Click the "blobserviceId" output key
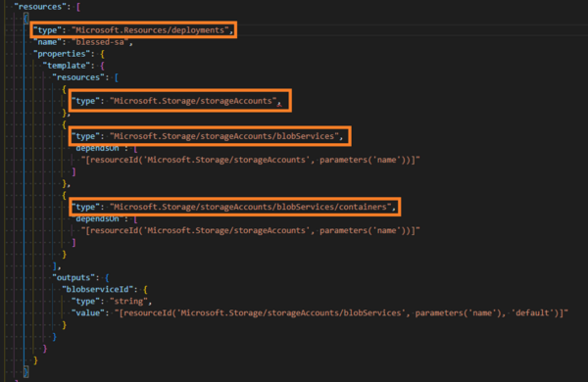 pos(97,289)
